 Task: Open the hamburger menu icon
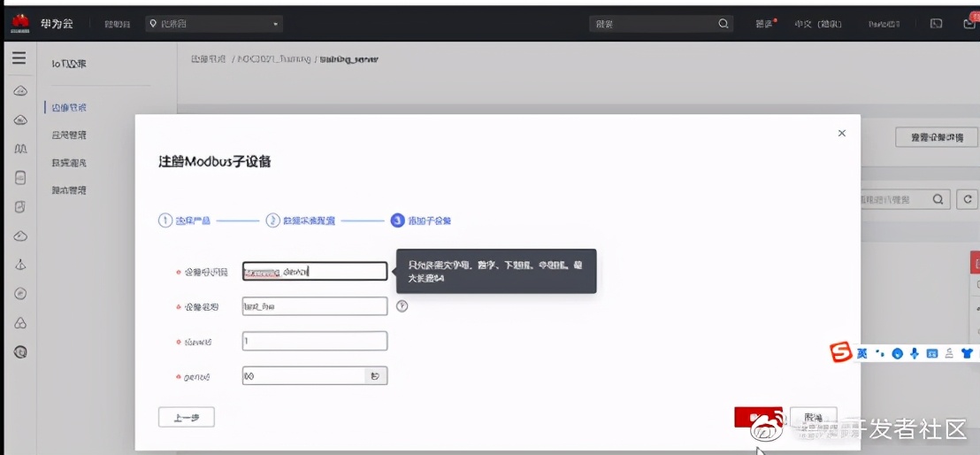coord(19,58)
